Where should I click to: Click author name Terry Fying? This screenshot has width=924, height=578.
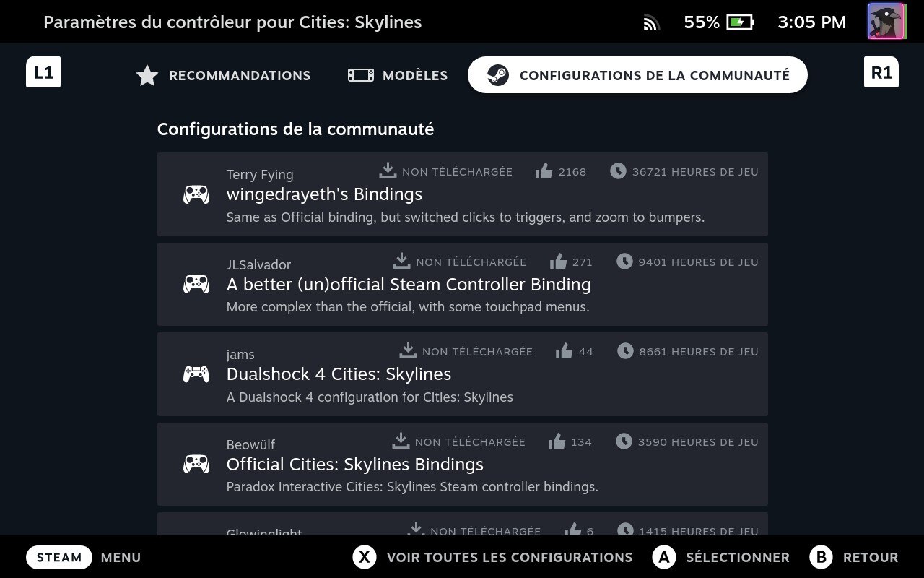coord(260,175)
